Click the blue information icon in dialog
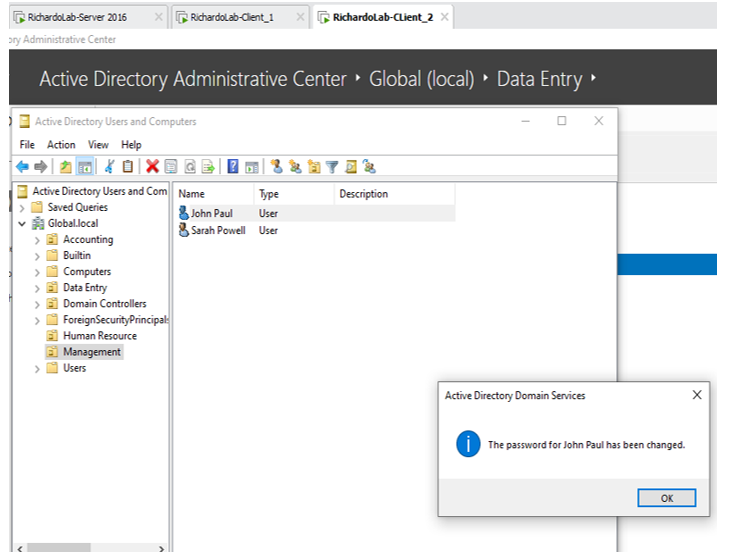This screenshot has width=748, height=552. [x=468, y=444]
